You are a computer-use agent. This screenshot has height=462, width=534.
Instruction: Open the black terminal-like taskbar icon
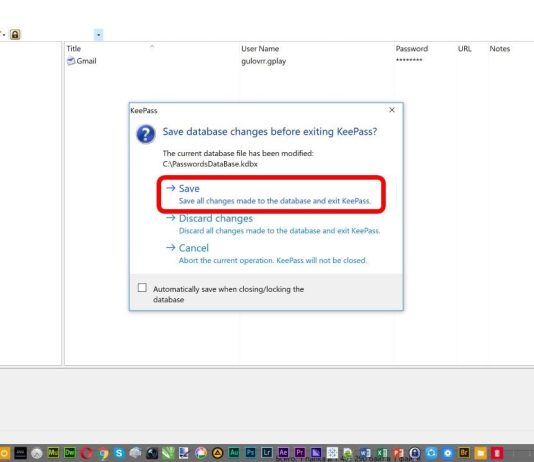pyautogui.click(x=20, y=453)
